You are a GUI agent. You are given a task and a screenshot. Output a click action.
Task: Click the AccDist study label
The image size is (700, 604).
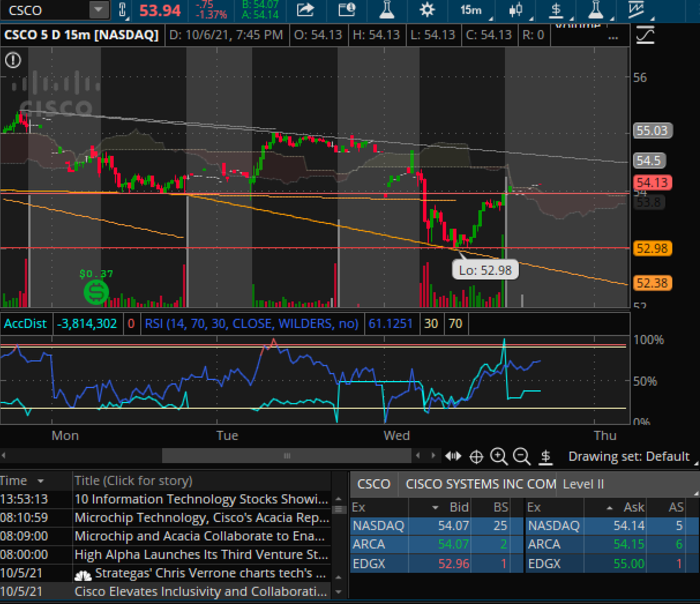pos(26,323)
